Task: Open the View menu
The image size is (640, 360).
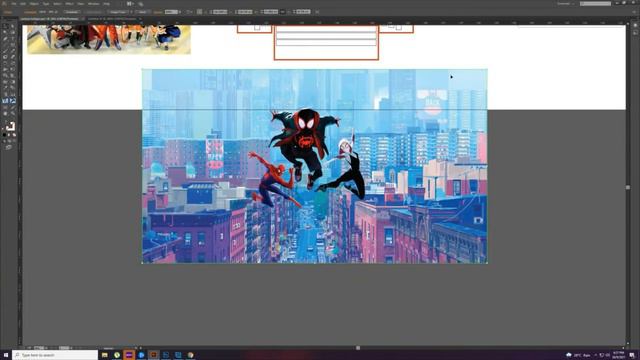Action: tap(81, 4)
